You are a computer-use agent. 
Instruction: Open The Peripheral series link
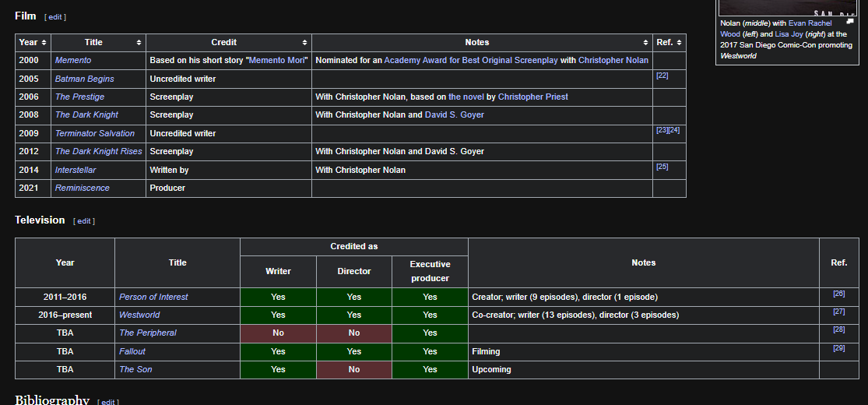point(148,333)
